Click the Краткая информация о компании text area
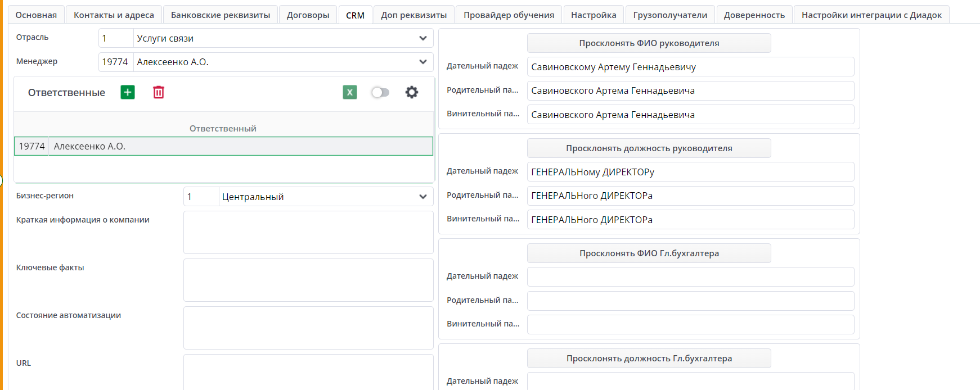Image resolution: width=980 pixels, height=390 pixels. coord(308,232)
